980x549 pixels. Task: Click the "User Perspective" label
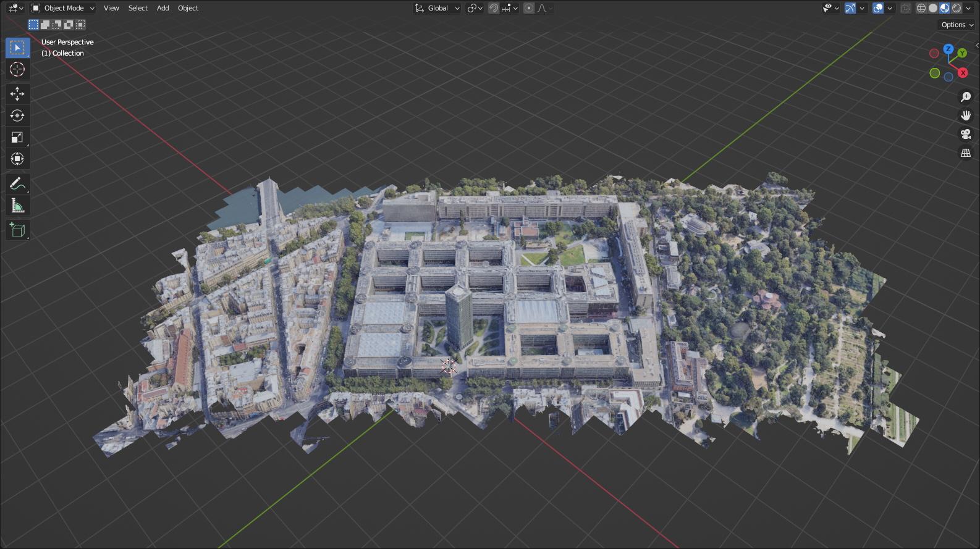tap(67, 42)
